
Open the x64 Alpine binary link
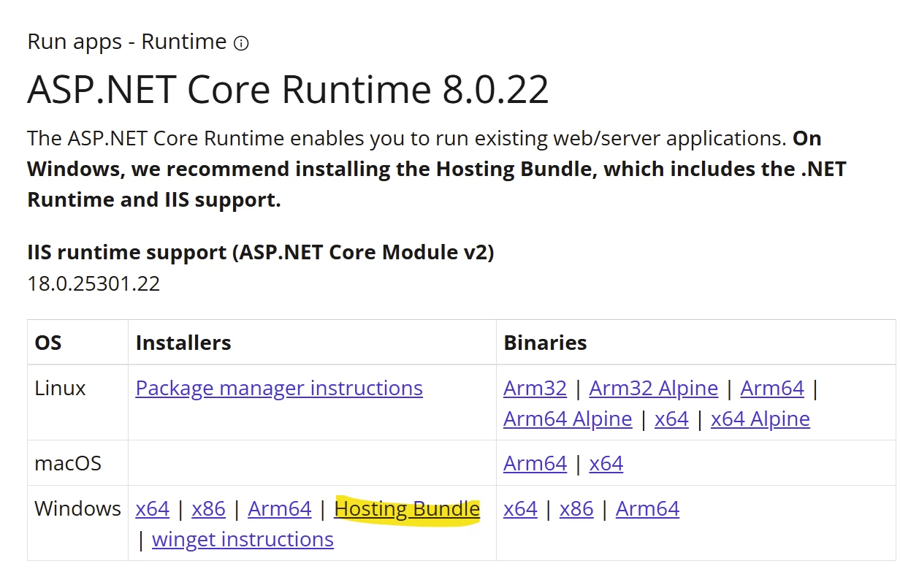[x=760, y=419]
